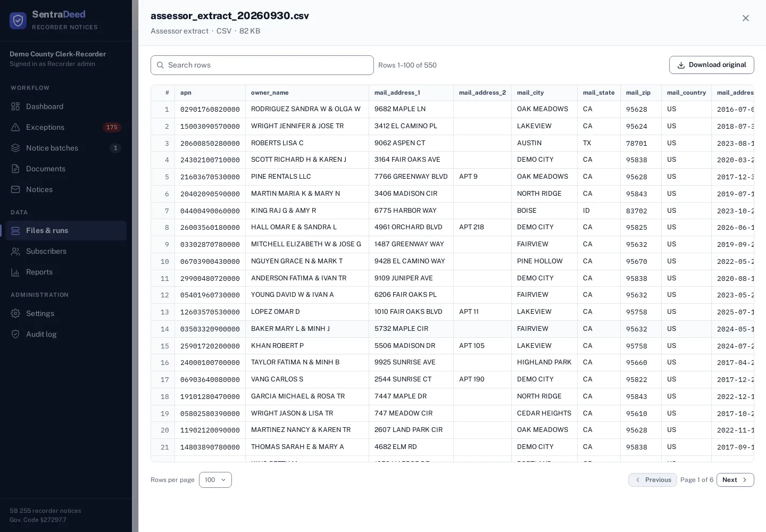Click the magnifier icon in search box

160,65
